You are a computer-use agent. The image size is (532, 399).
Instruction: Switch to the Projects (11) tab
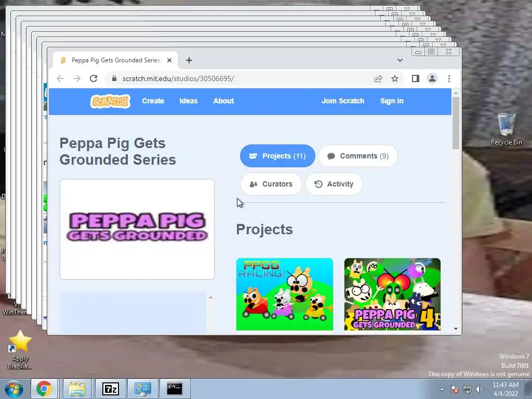[277, 156]
